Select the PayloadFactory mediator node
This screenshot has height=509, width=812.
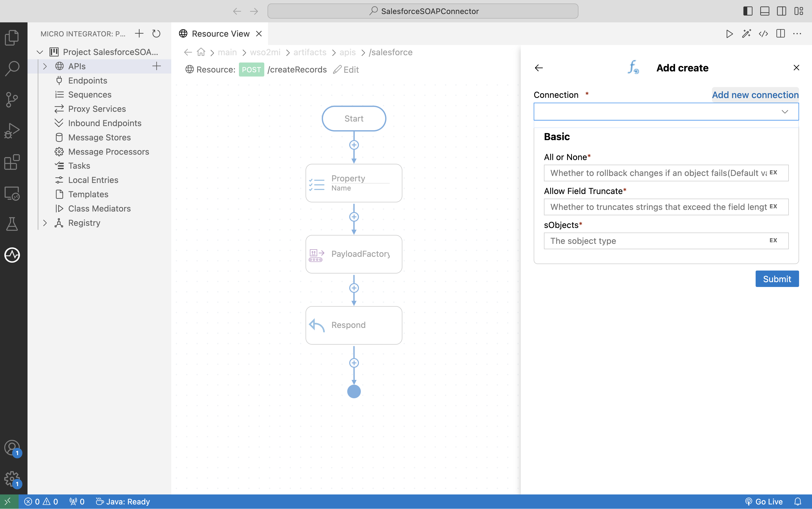click(354, 254)
